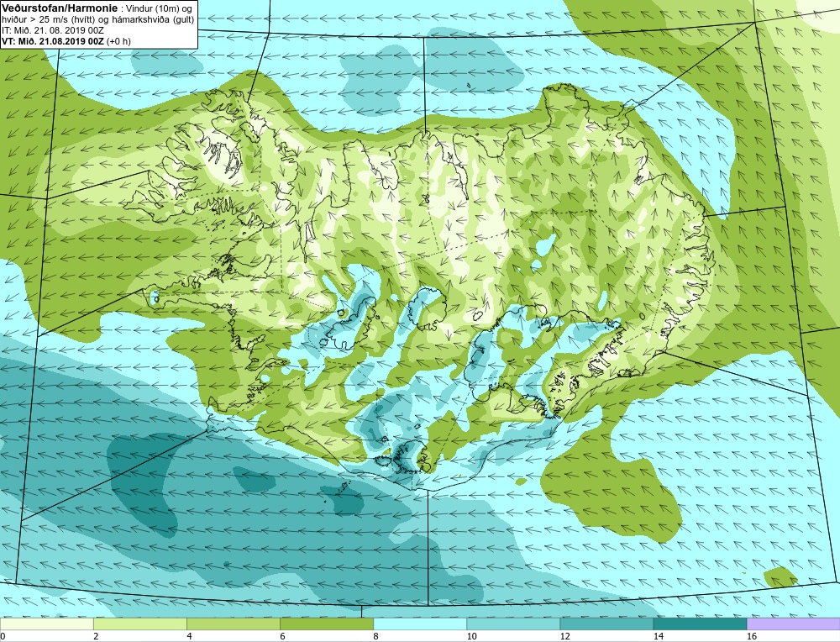The width and height of the screenshot is (840, 642).
Task: Click legend scale label '12'
Action: click(565, 636)
